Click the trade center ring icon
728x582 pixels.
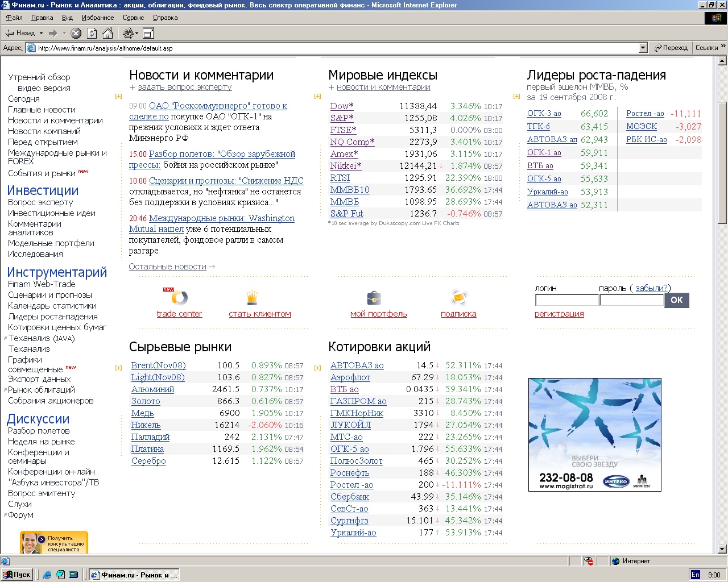(179, 297)
